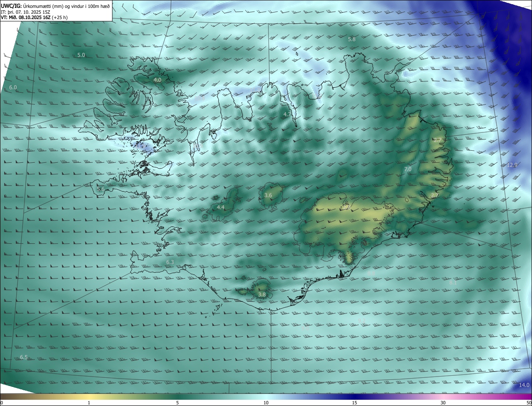The image size is (532, 406).
Task: Click the colorbar tick label 15
Action: (355, 403)
